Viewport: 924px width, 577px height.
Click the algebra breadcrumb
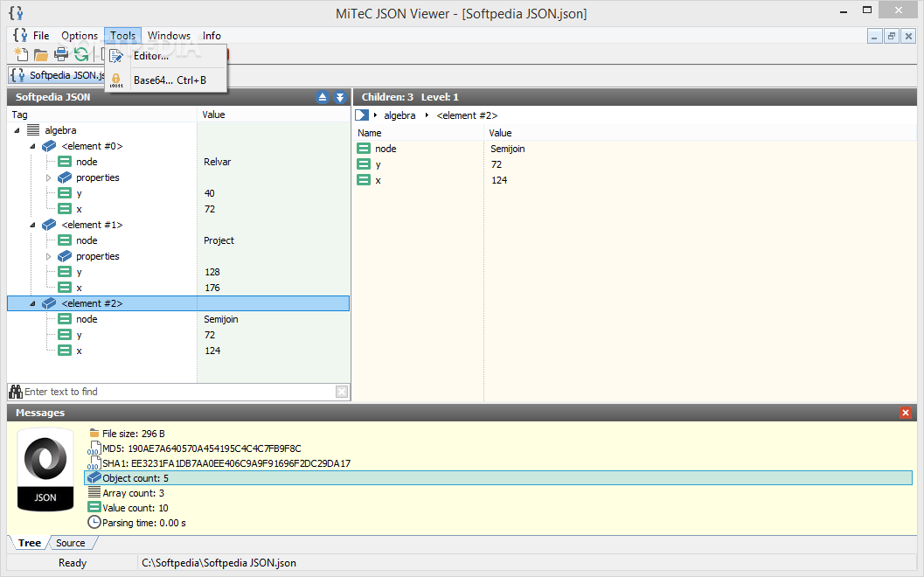coord(399,115)
